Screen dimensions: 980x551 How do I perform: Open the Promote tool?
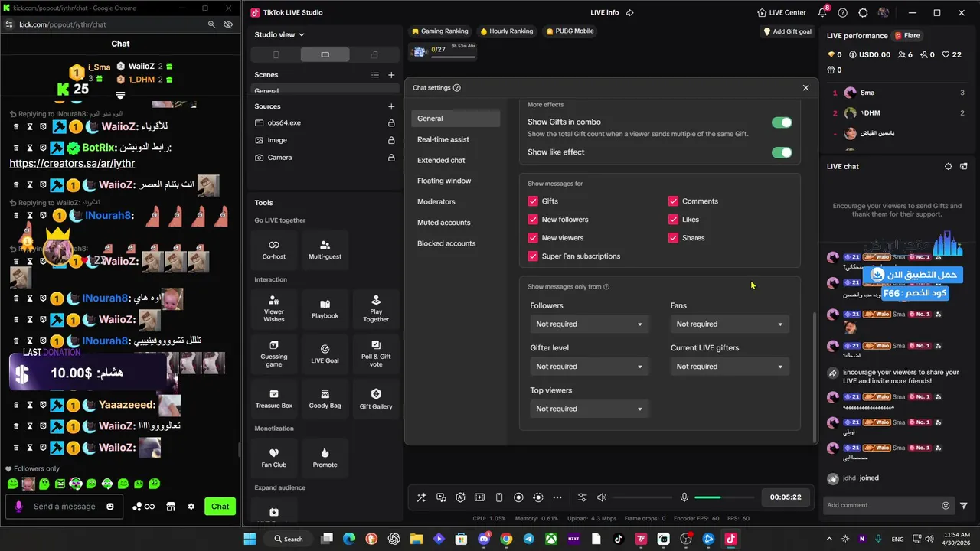coord(325,458)
